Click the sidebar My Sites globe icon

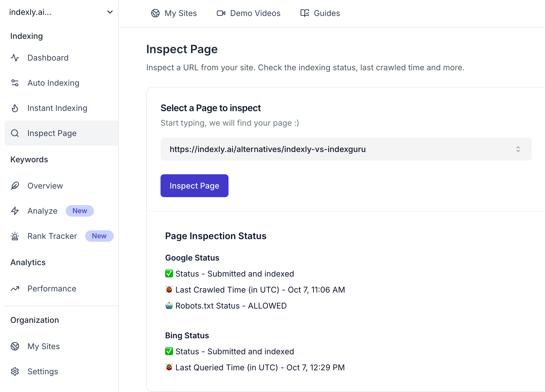pos(15,346)
